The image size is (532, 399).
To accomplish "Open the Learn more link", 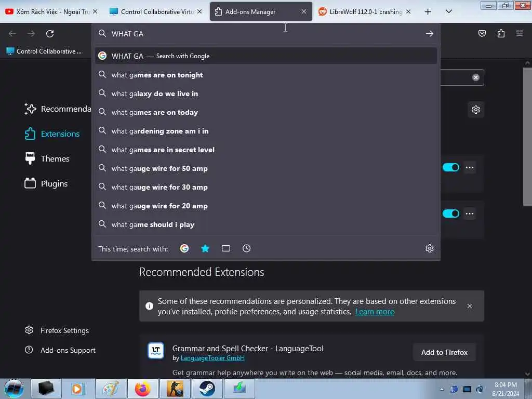I will pos(375,312).
